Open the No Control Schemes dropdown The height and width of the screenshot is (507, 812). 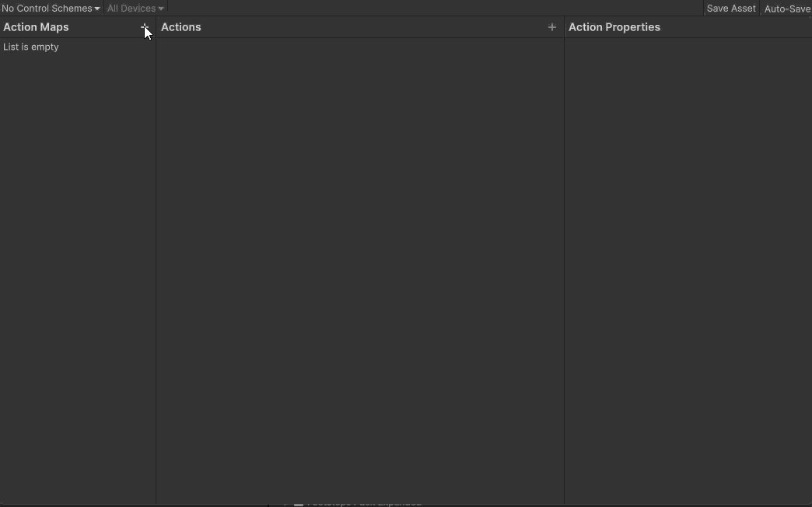[x=51, y=9]
